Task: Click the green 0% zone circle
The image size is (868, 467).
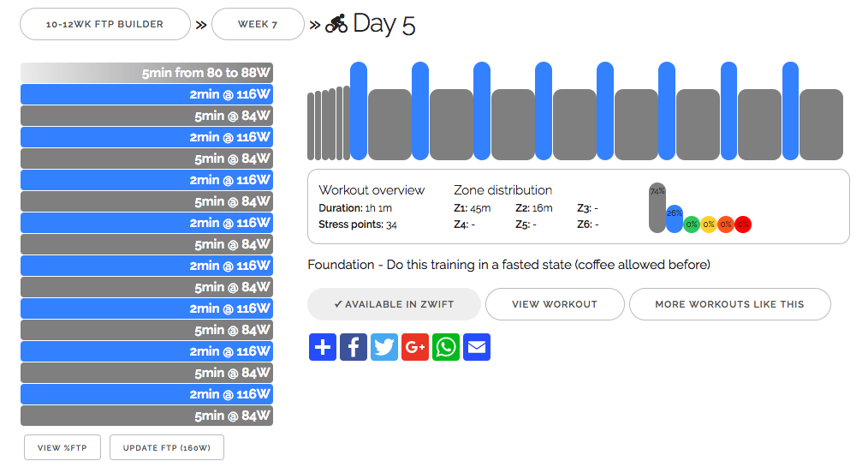Action: [692, 225]
